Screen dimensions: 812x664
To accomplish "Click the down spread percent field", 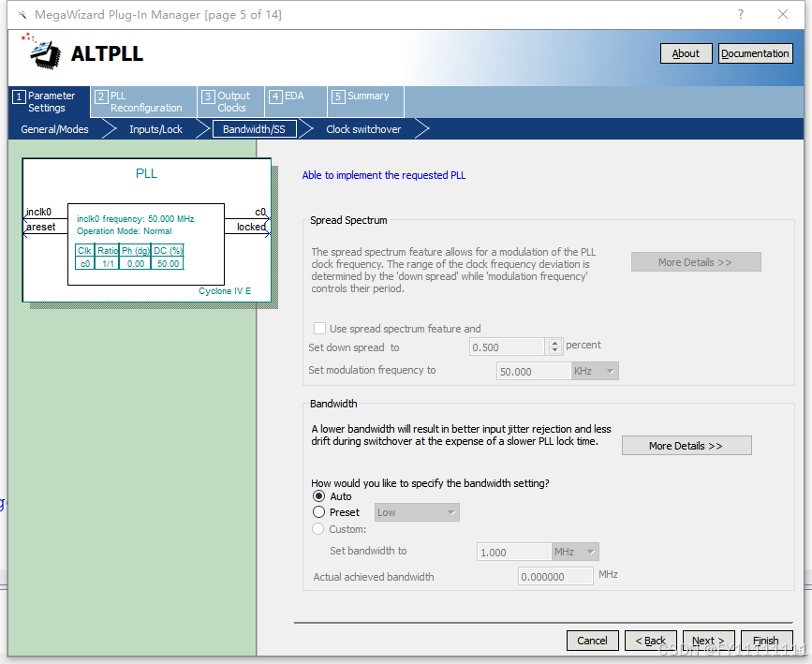I will pyautogui.click(x=507, y=347).
